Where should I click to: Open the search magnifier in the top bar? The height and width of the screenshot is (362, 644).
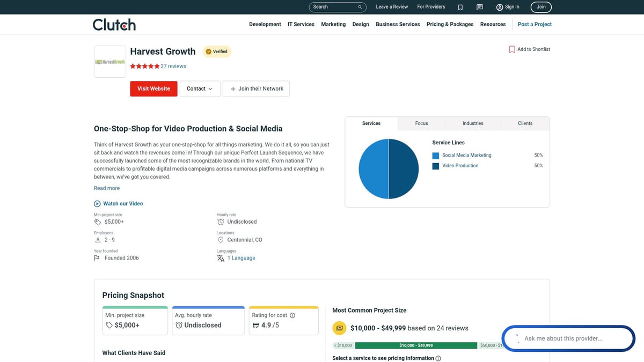tap(360, 7)
